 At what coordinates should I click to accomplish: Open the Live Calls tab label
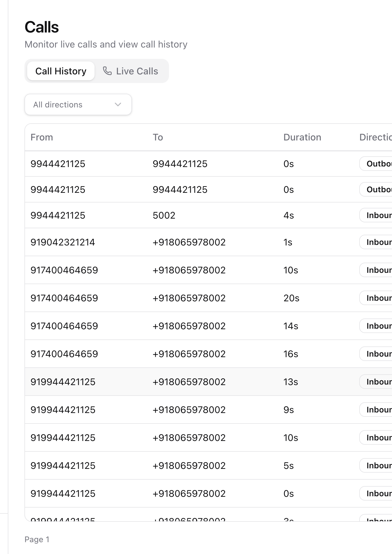[137, 71]
